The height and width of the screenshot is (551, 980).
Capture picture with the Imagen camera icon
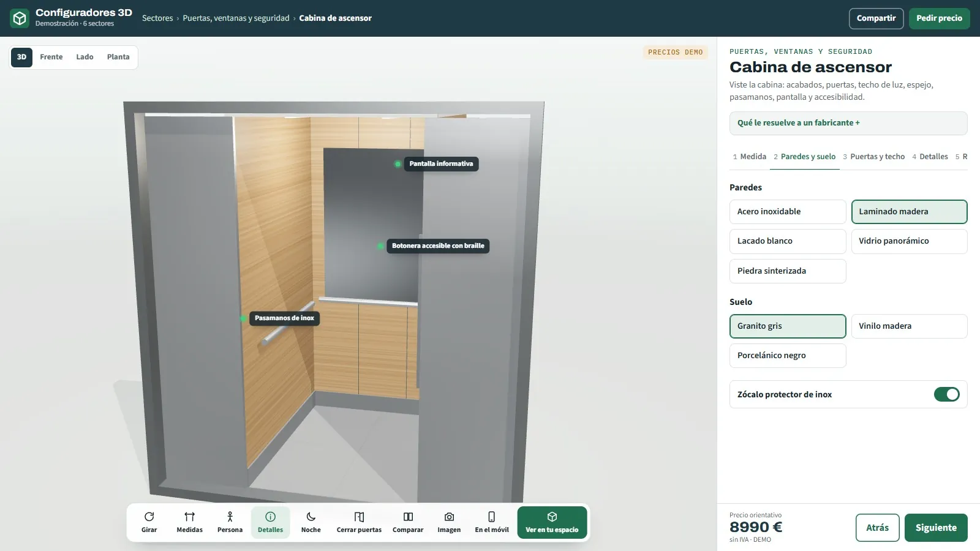[x=449, y=517]
